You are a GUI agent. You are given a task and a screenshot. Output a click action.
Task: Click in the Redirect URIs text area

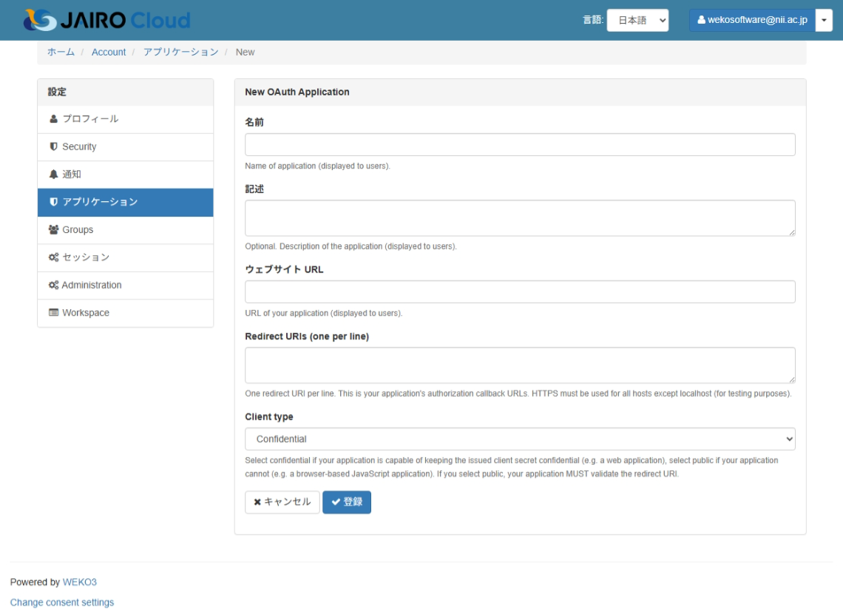click(x=520, y=365)
